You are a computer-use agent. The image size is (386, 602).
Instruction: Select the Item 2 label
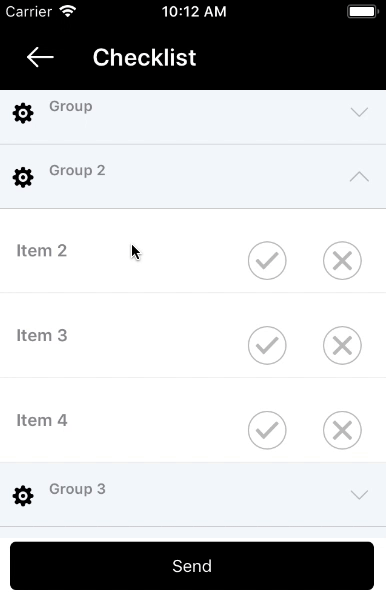pos(41,251)
